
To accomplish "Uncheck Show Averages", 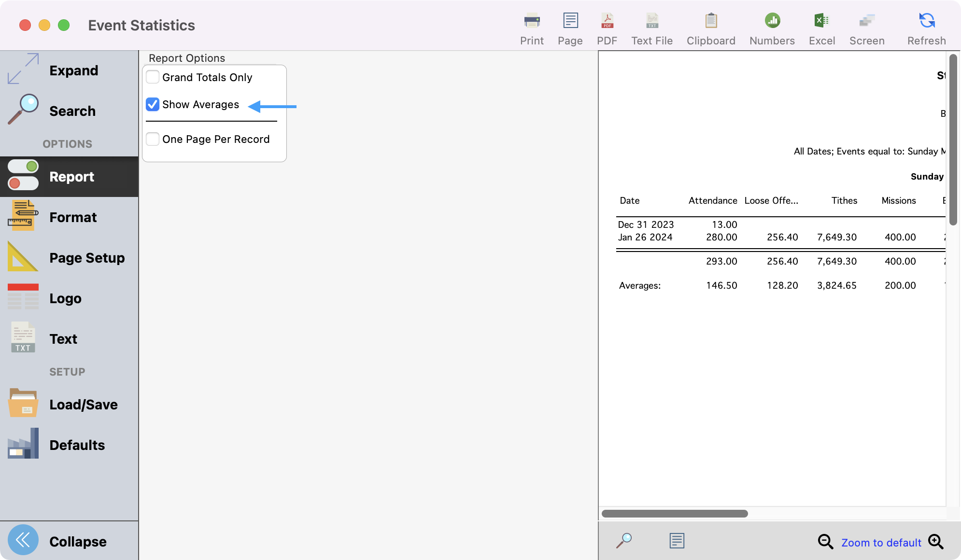I will tap(152, 104).
